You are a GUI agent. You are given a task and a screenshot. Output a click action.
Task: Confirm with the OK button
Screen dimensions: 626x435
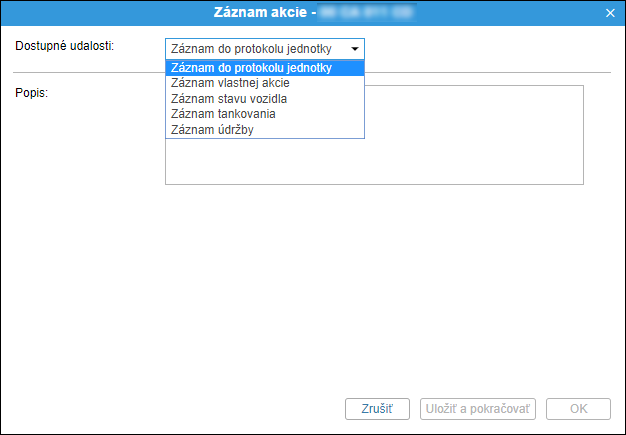point(578,409)
